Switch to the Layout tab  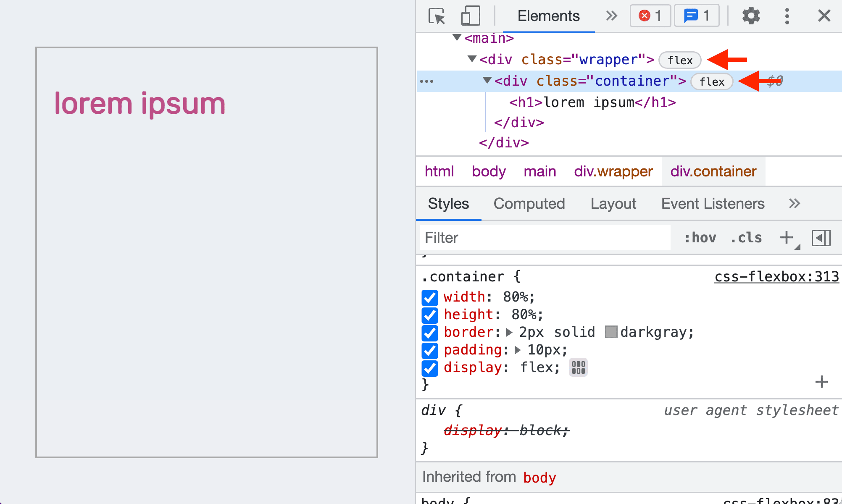(x=614, y=203)
